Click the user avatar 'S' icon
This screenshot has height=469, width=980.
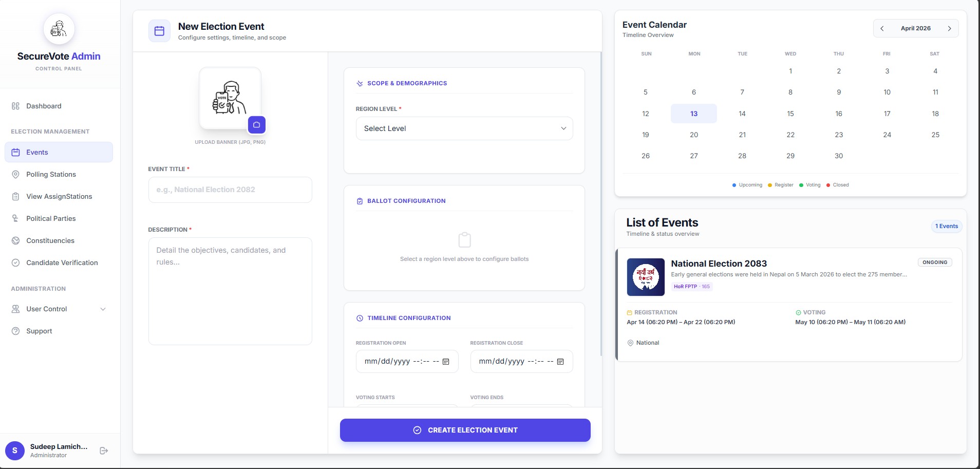[x=15, y=451]
